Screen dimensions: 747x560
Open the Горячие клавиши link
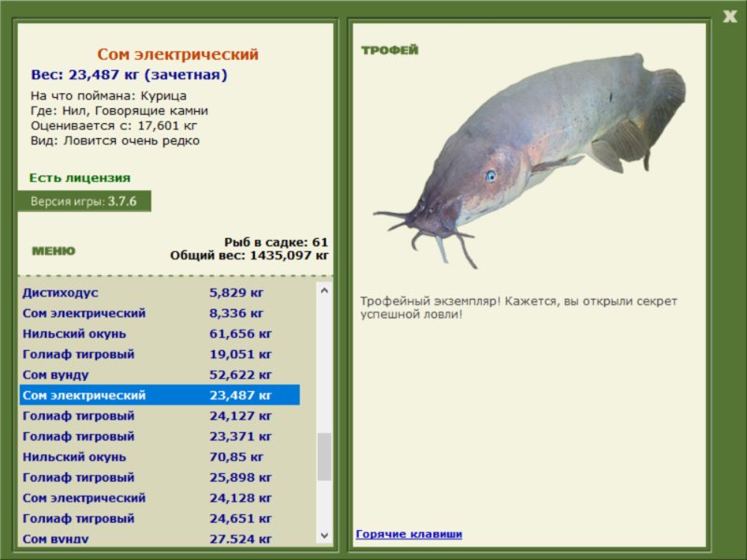(408, 534)
